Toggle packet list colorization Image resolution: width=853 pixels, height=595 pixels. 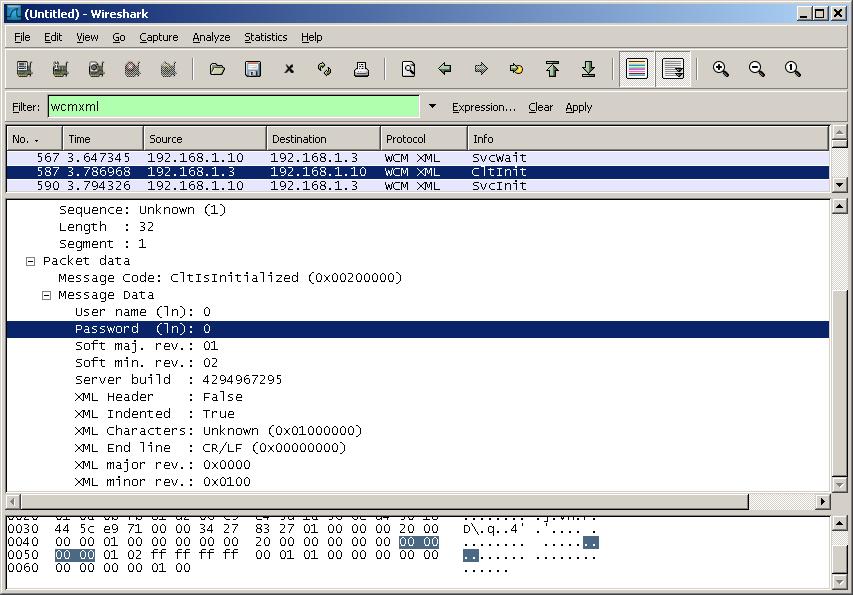point(636,69)
